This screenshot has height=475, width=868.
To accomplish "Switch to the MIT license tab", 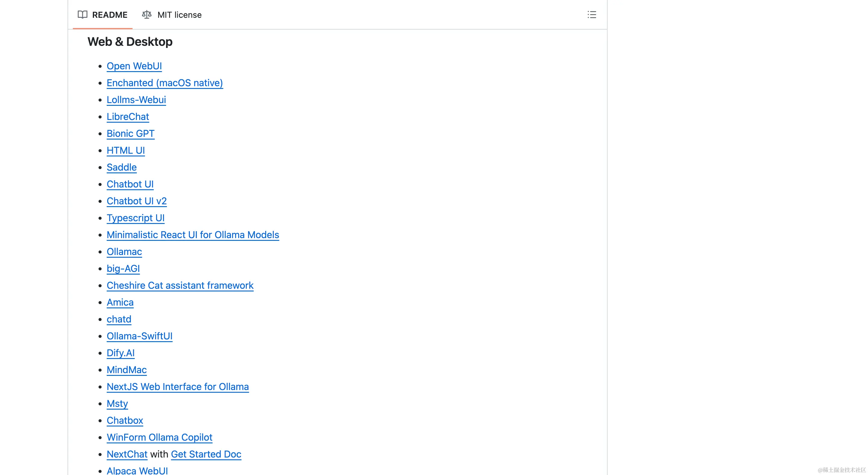I will [x=179, y=15].
